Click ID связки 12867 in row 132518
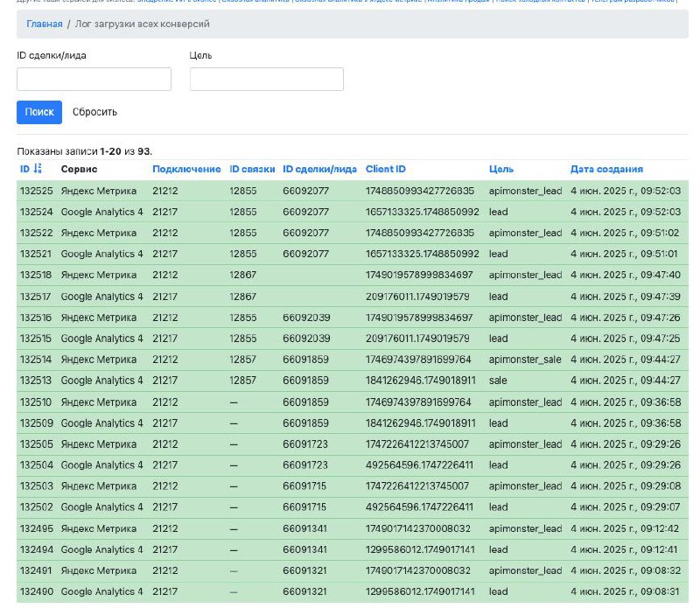Viewport: 700px width, 608px height. pyautogui.click(x=243, y=275)
